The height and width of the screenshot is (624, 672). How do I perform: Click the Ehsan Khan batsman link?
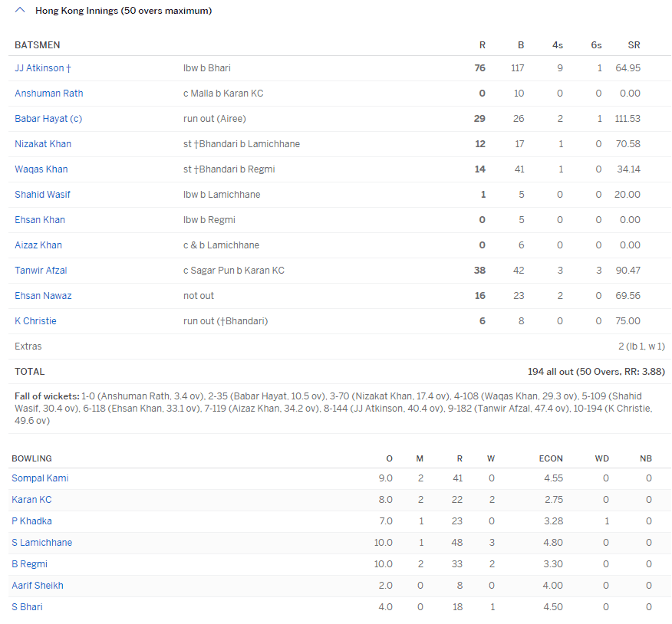(x=40, y=220)
